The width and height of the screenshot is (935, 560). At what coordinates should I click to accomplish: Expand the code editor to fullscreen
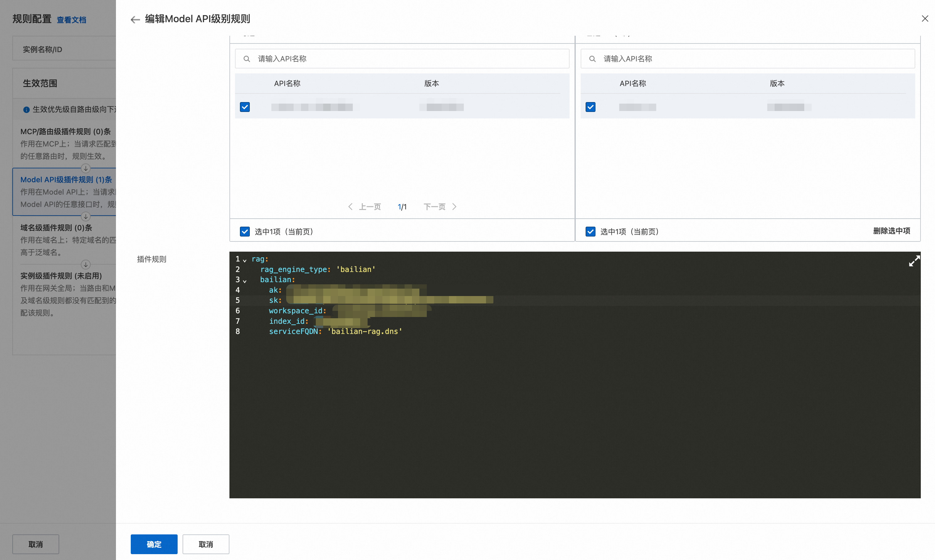point(914,261)
